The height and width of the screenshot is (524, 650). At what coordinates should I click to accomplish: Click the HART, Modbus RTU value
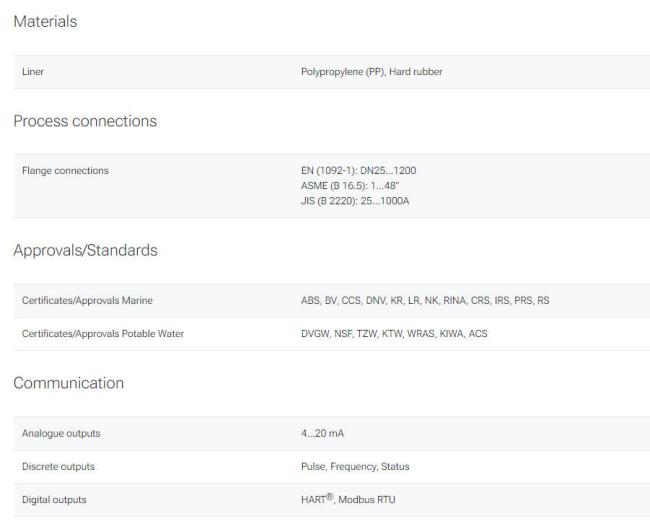point(348,499)
